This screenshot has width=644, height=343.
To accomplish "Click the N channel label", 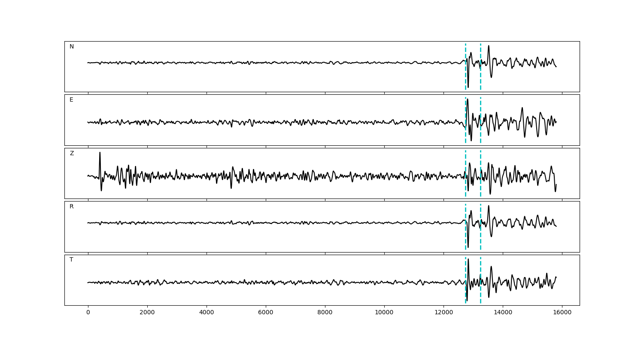I will 72,47.
